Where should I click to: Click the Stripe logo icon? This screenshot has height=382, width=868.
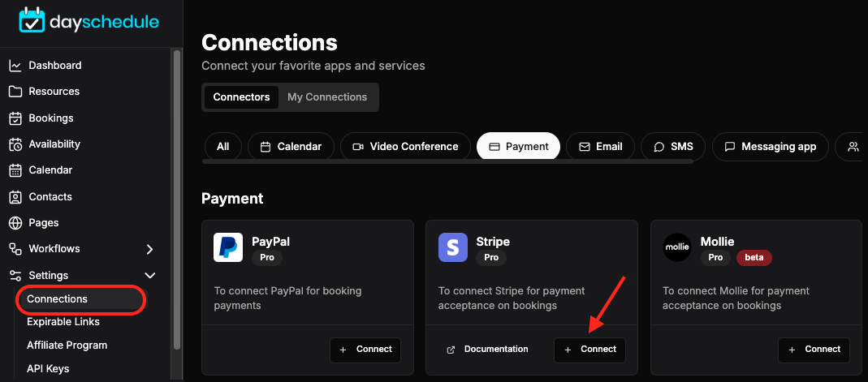click(x=453, y=247)
